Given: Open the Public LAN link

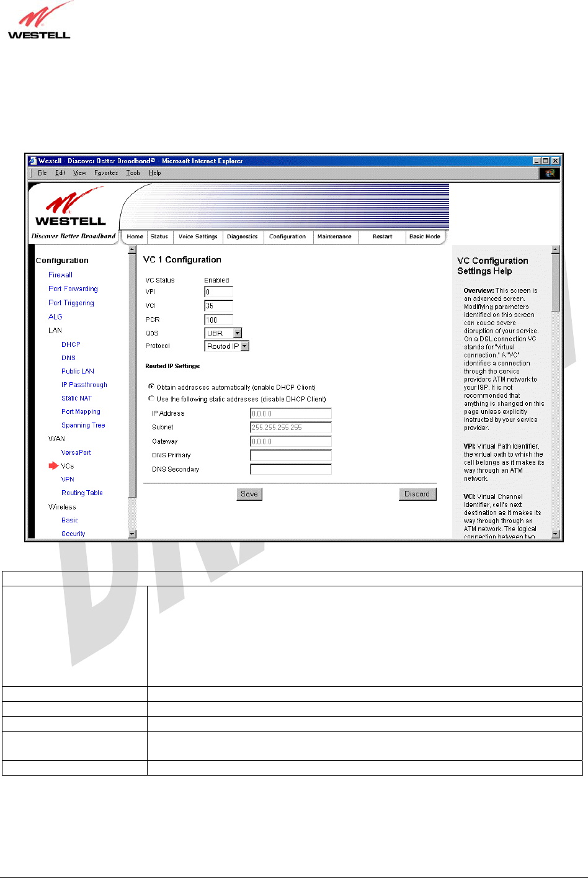Looking at the screenshot, I should (x=78, y=371).
